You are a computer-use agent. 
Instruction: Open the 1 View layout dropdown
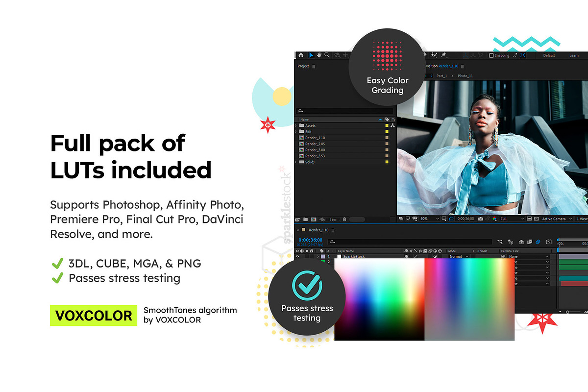tap(582, 219)
